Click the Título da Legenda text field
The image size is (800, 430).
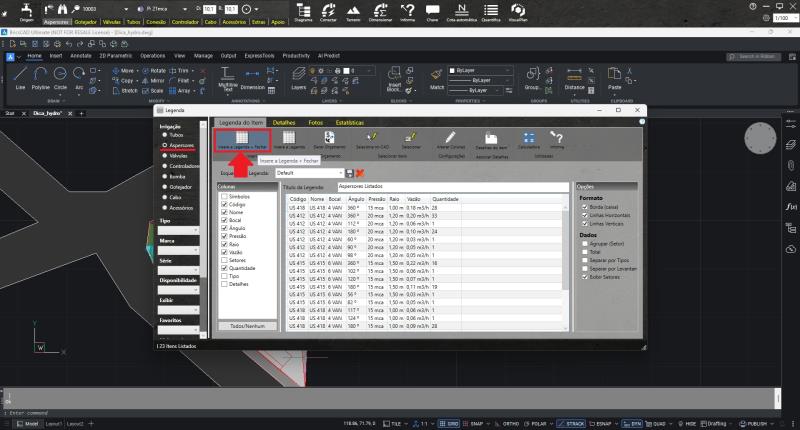tap(452, 187)
